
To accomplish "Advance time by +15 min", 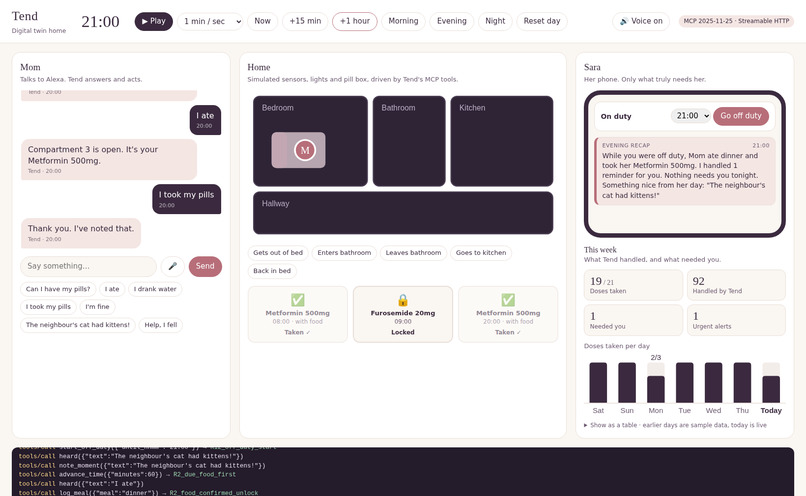I will point(305,21).
